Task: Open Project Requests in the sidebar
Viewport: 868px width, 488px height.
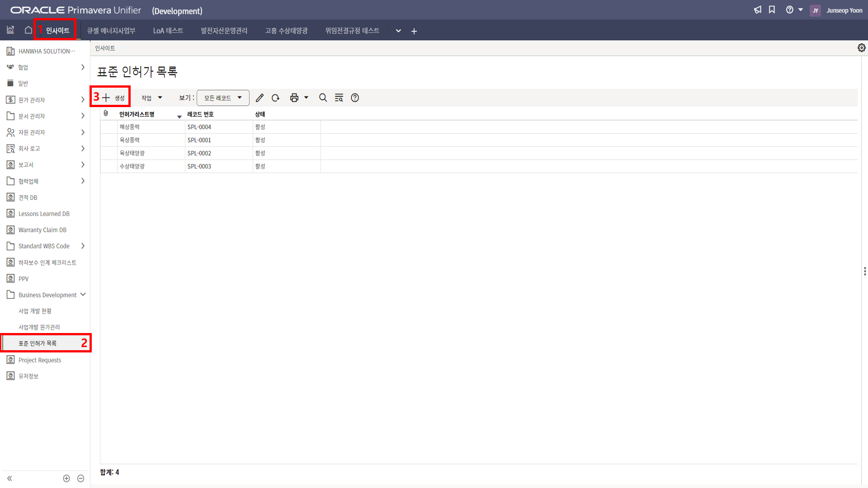Action: pyautogui.click(x=40, y=360)
